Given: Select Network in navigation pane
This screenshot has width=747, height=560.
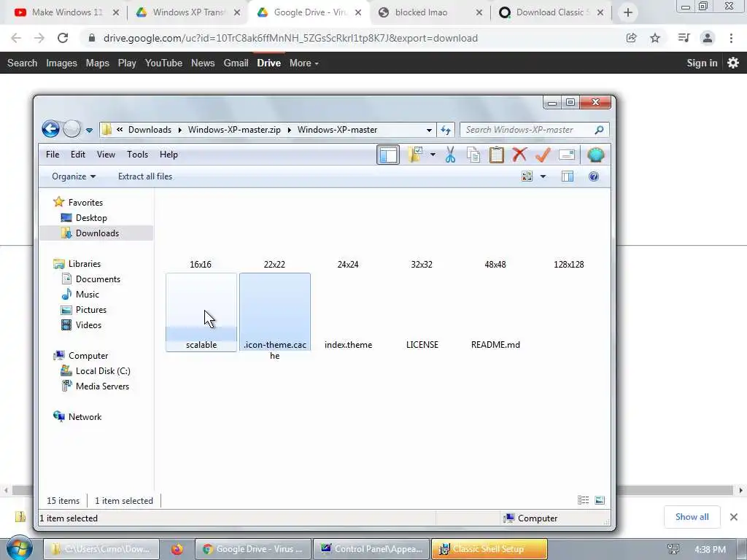Looking at the screenshot, I should [85, 416].
